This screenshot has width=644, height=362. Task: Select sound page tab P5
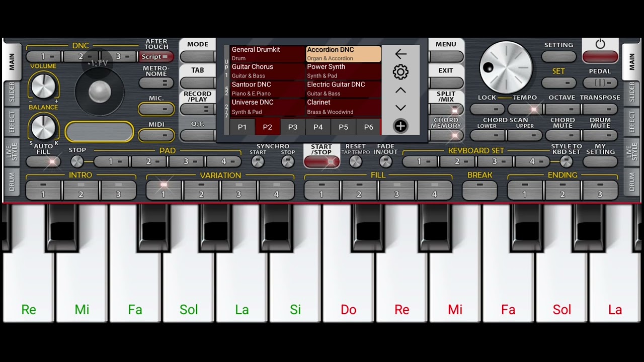point(343,127)
